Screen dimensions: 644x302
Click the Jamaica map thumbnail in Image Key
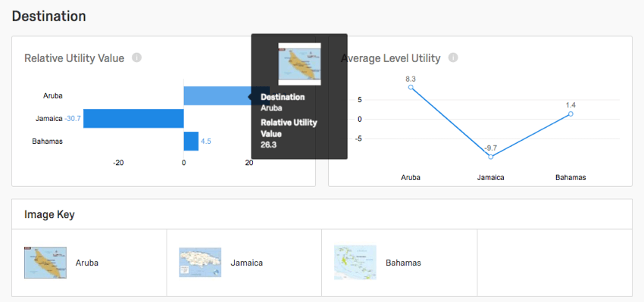pos(200,262)
